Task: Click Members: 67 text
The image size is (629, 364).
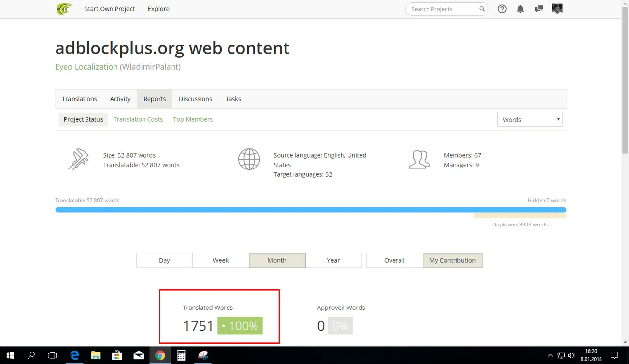Action: click(462, 155)
